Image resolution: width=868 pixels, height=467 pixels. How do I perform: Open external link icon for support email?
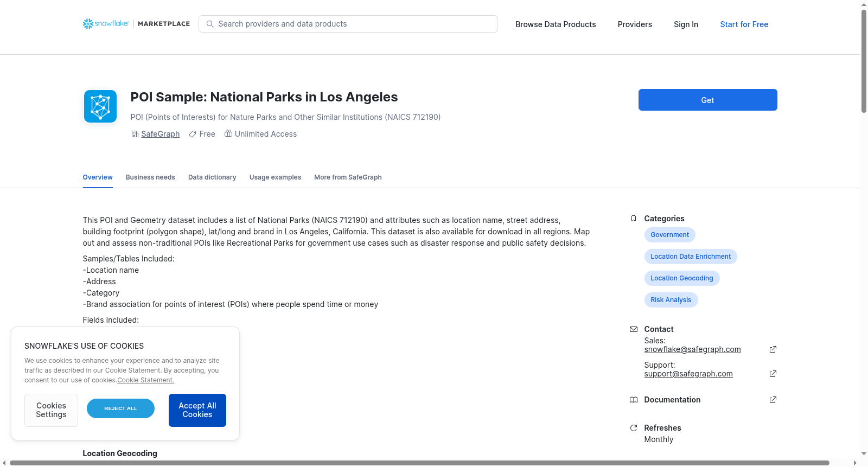(773, 374)
